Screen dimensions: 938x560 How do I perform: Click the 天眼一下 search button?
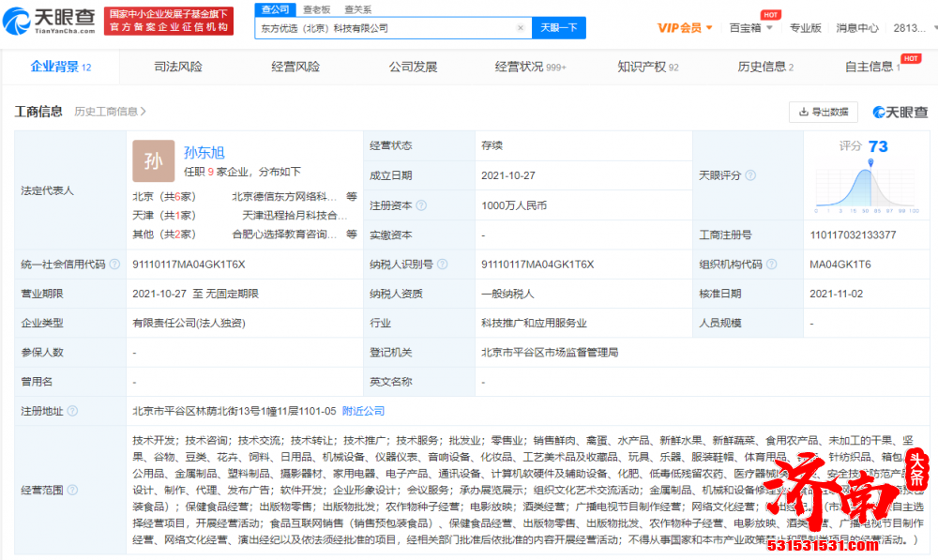click(x=558, y=28)
